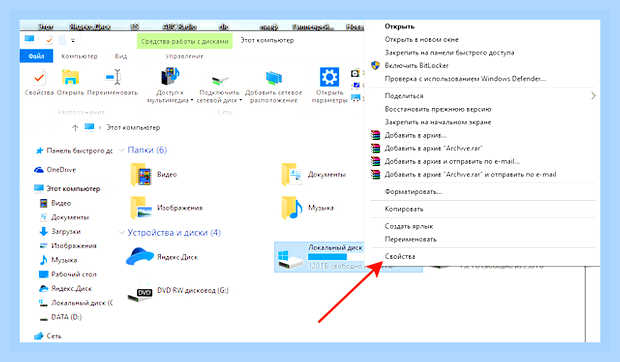This screenshot has width=620, height=362.
Task: Click the Файл ribbon tab
Action: tap(36, 56)
